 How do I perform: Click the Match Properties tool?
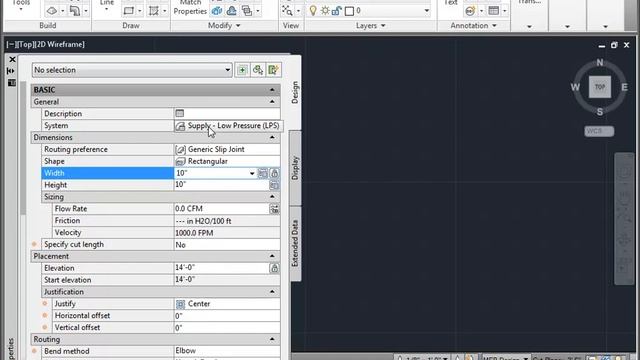point(190,7)
